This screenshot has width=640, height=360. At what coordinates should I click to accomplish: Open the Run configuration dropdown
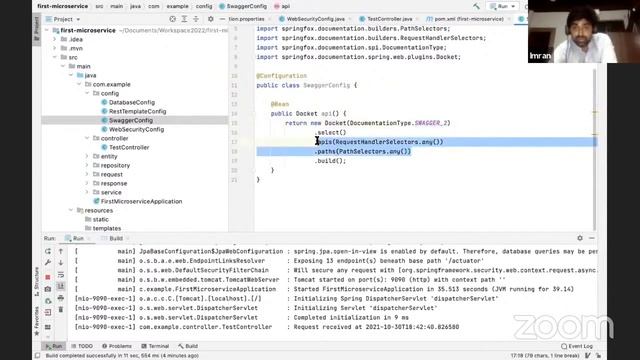point(503,6)
